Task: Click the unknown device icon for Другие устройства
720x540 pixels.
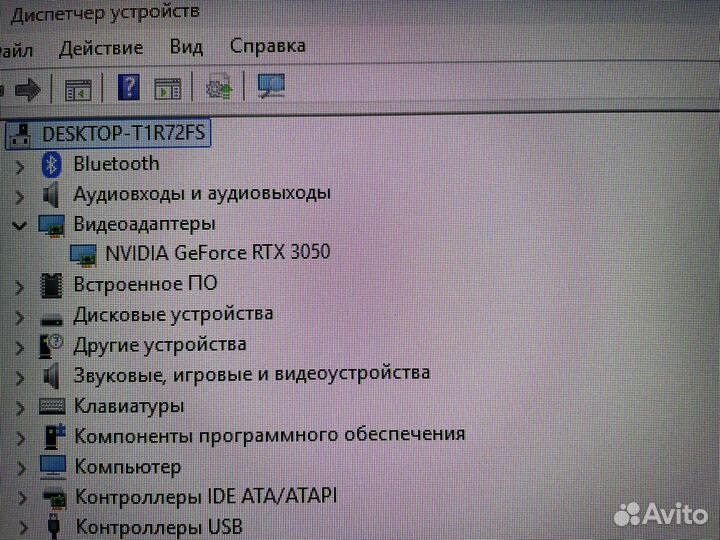Action: [x=51, y=346]
